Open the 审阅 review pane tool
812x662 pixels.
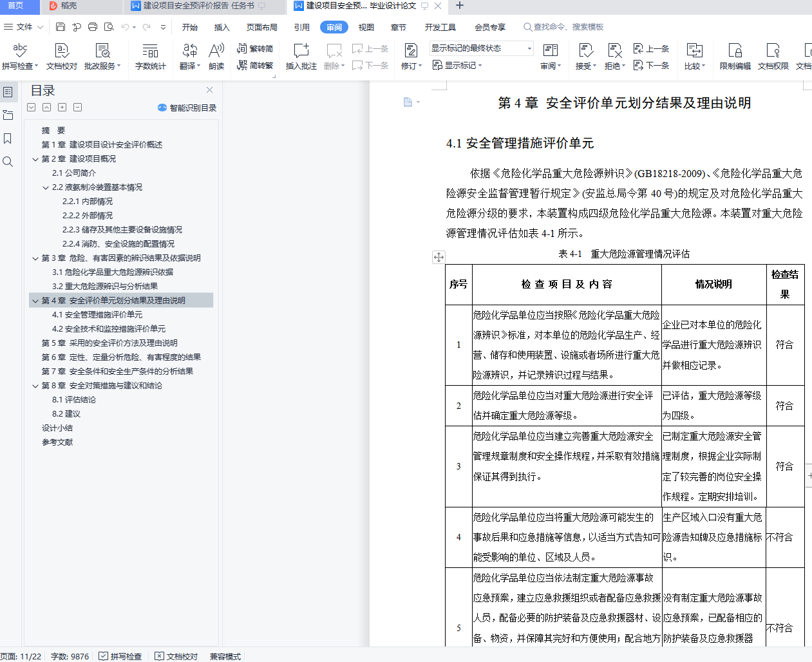point(551,57)
